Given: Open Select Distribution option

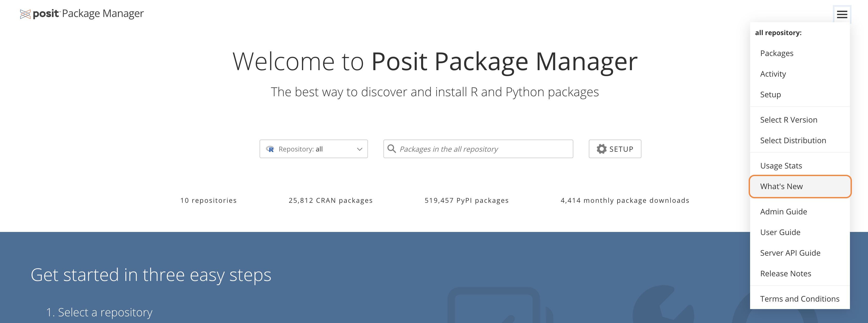Looking at the screenshot, I should [x=793, y=140].
